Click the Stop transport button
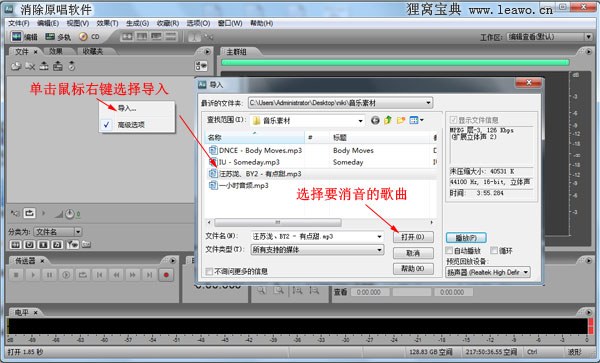The width and height of the screenshot is (600, 363). [16, 275]
